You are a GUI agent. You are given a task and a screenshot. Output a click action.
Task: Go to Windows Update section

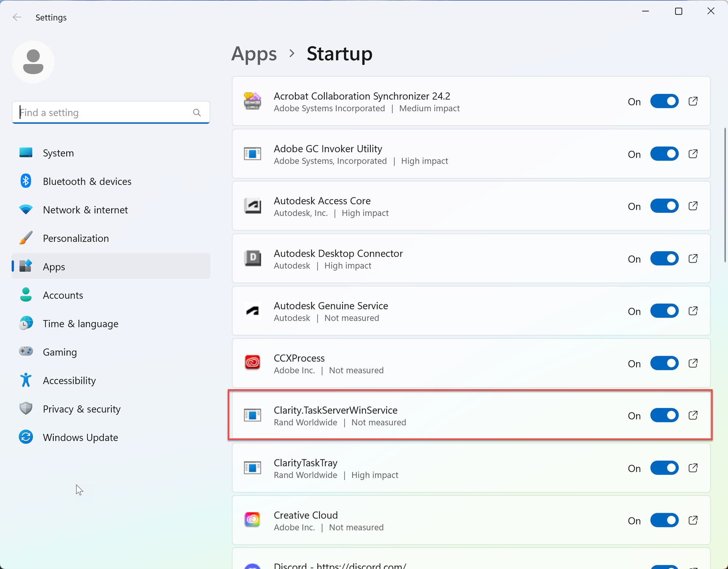click(x=80, y=437)
